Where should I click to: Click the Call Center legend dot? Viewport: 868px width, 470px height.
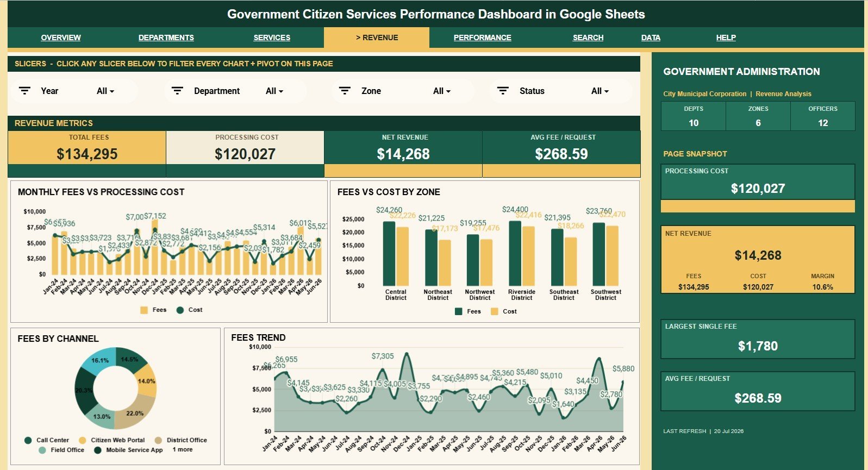click(x=28, y=440)
